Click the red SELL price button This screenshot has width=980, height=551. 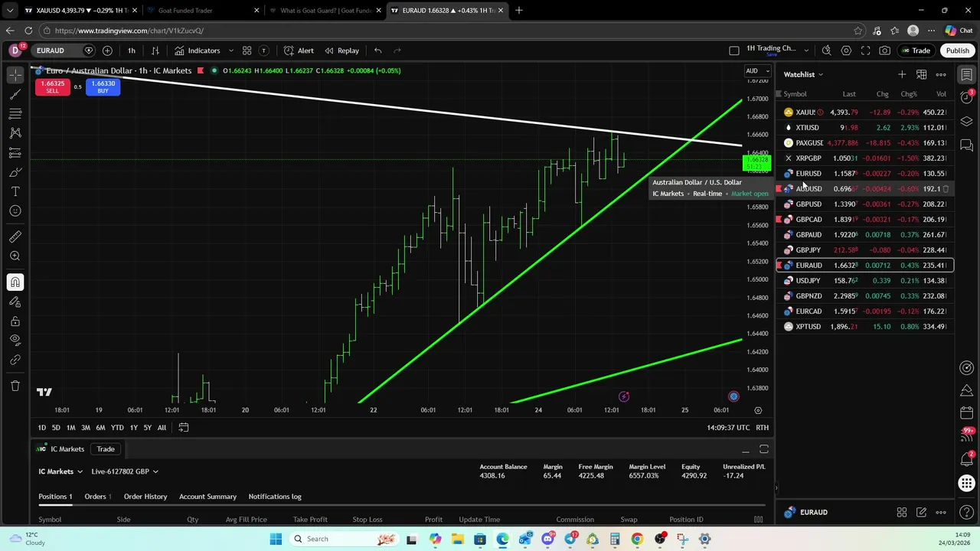click(52, 87)
